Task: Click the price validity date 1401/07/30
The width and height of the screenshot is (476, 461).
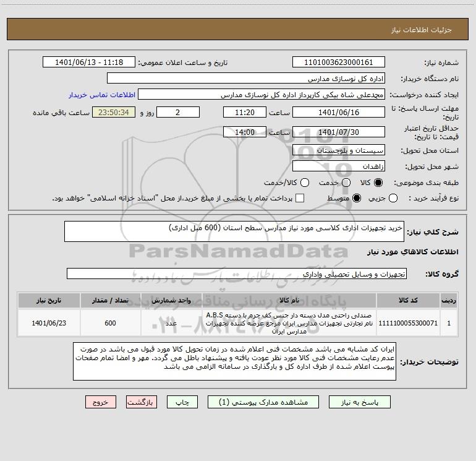Action: (339, 132)
